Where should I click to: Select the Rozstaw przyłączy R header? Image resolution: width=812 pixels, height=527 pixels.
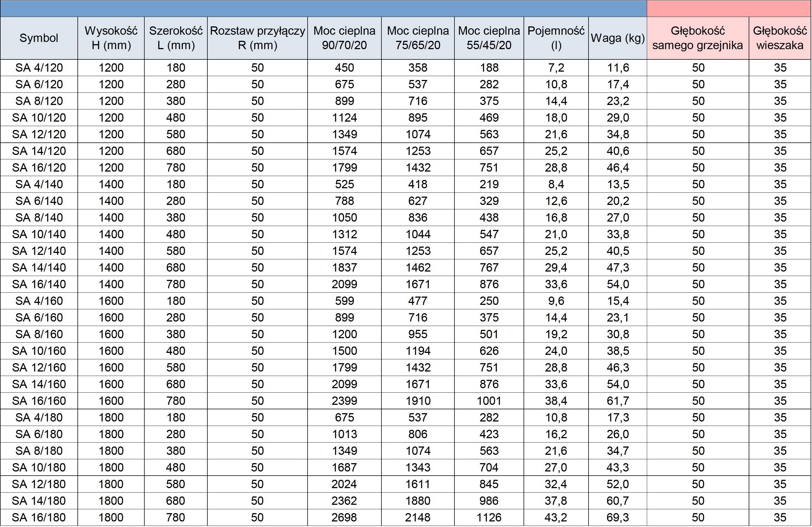click(257, 38)
